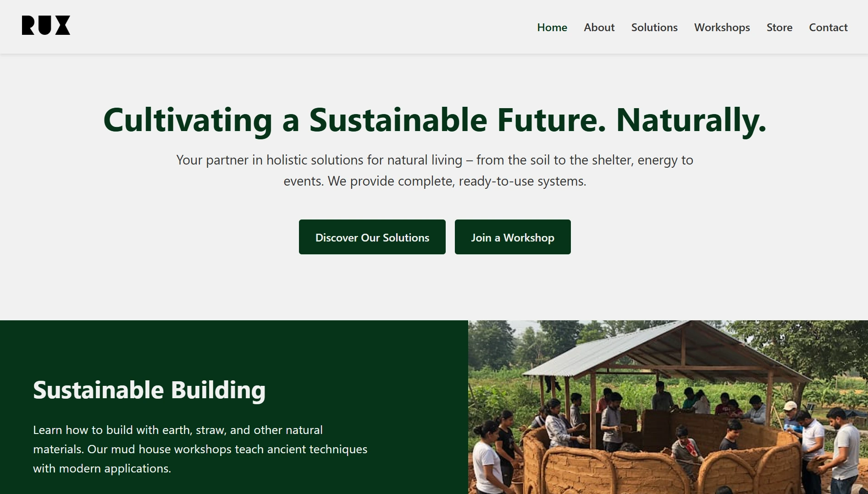868x494 pixels.
Task: Select the Sustainable Building heading
Action: pos(149,390)
